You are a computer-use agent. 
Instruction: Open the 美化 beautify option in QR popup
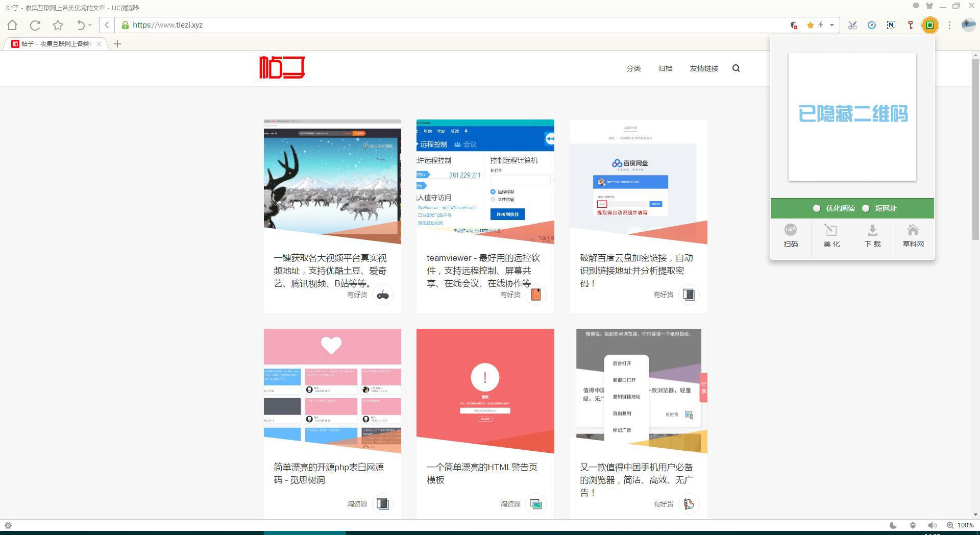(x=831, y=236)
